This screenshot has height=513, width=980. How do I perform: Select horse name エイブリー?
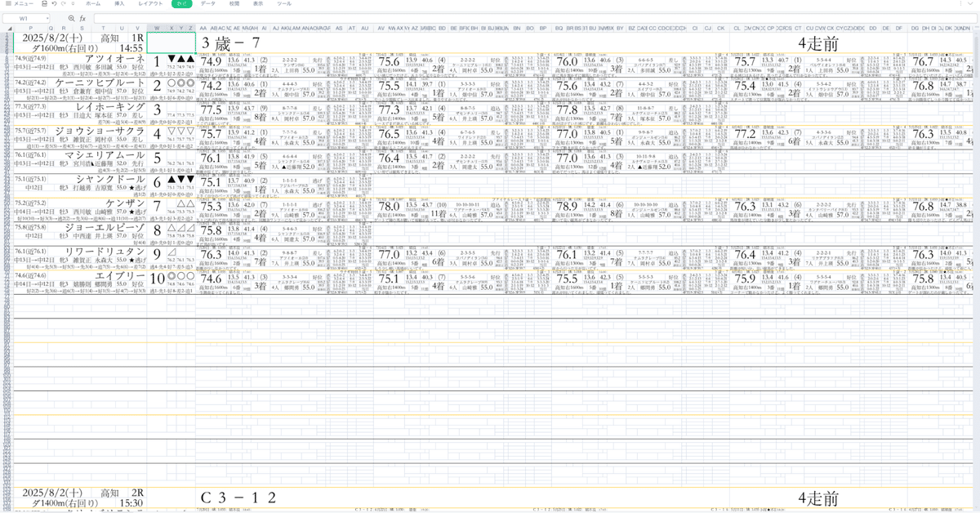click(x=121, y=276)
